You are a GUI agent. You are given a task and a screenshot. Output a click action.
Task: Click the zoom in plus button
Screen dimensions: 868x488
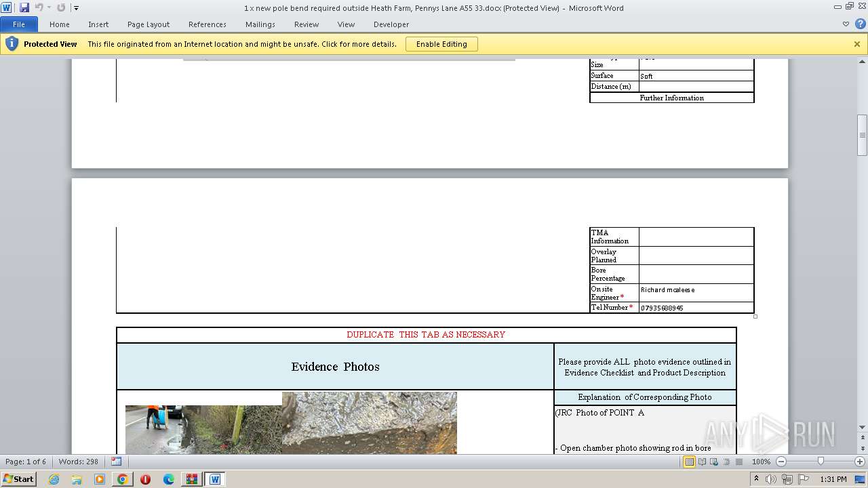point(860,462)
